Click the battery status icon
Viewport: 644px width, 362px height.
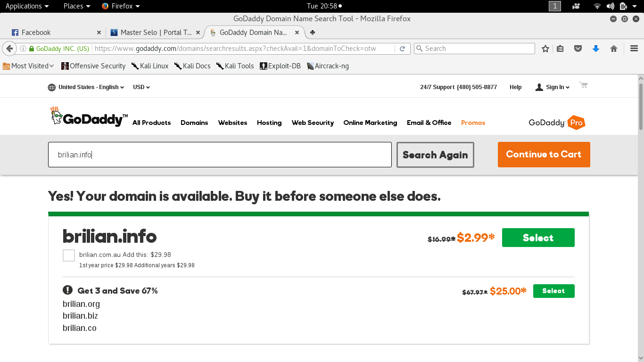[x=623, y=6]
